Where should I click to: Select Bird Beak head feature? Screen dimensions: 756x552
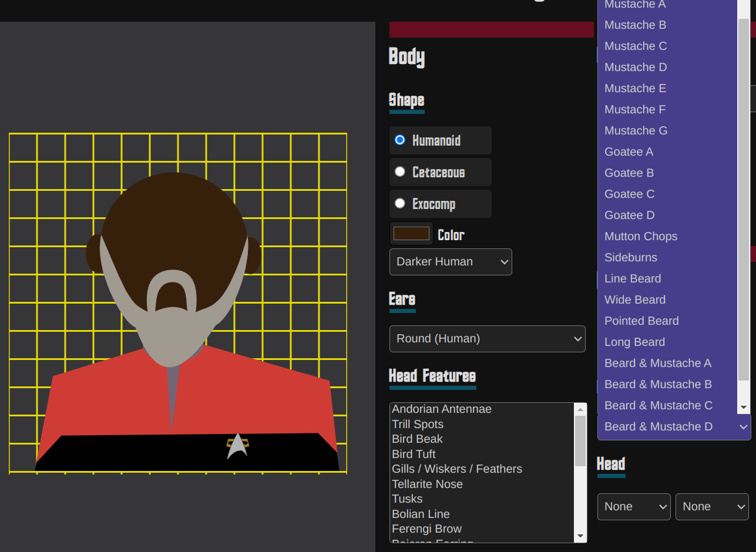pos(482,439)
